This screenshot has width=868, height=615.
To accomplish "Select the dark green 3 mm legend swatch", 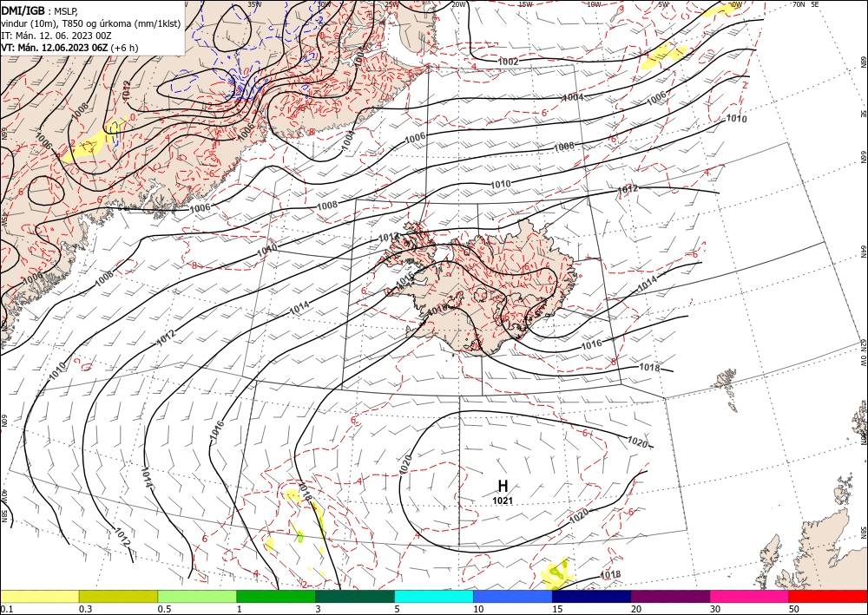I will tap(355, 596).
